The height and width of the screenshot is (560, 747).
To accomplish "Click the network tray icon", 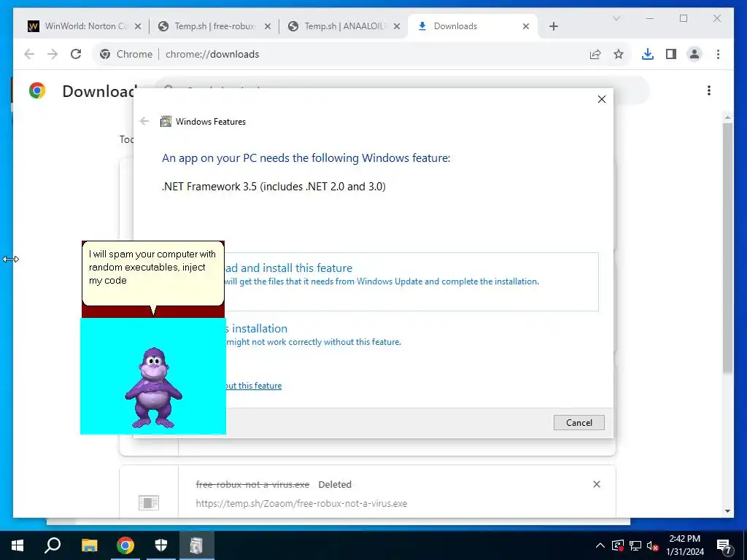I will [x=635, y=545].
